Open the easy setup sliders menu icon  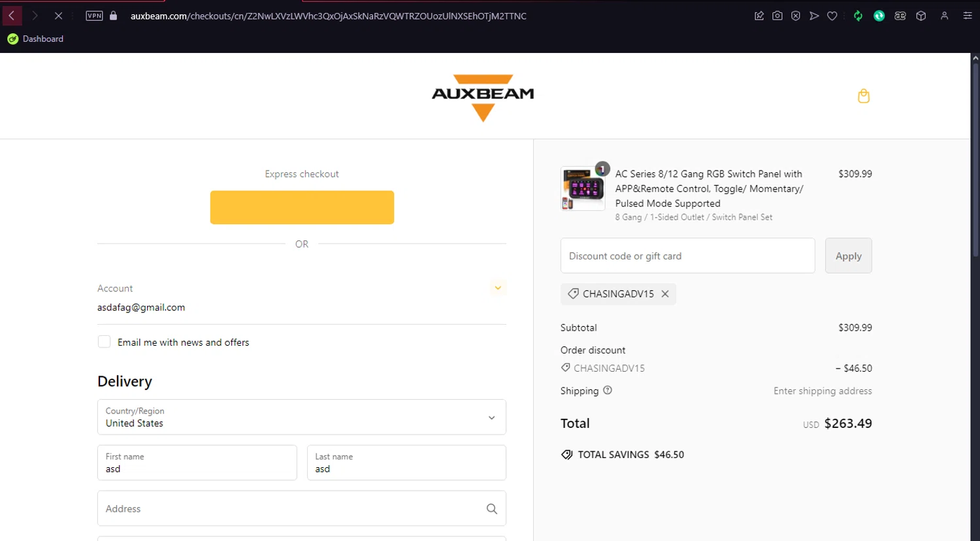pos(968,16)
